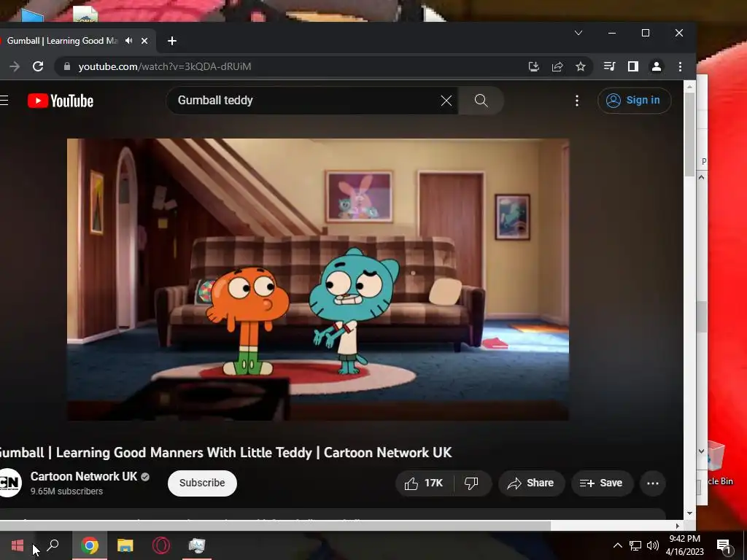
Task: Reload the page in Chrome
Action: [x=38, y=66]
